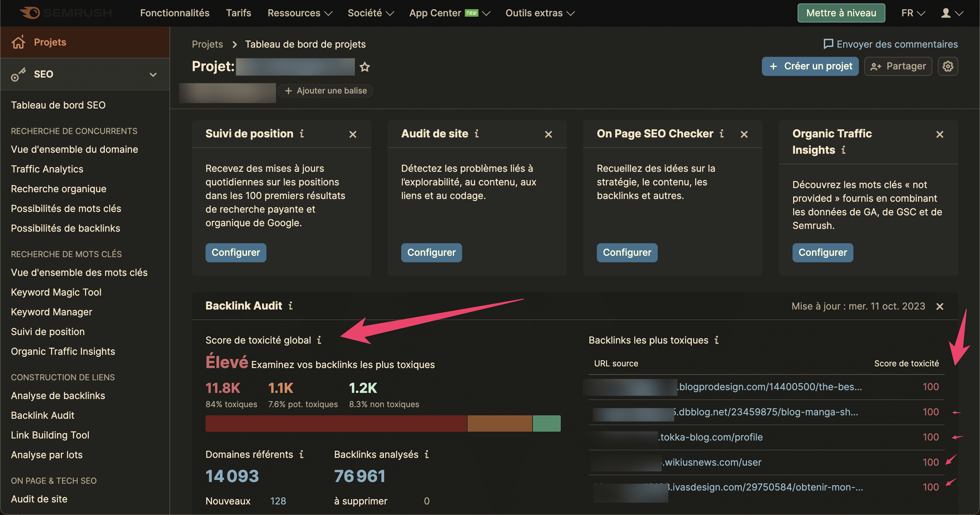Open info icon next to On Page SEO Checker
The width and height of the screenshot is (980, 515).
[x=722, y=133]
